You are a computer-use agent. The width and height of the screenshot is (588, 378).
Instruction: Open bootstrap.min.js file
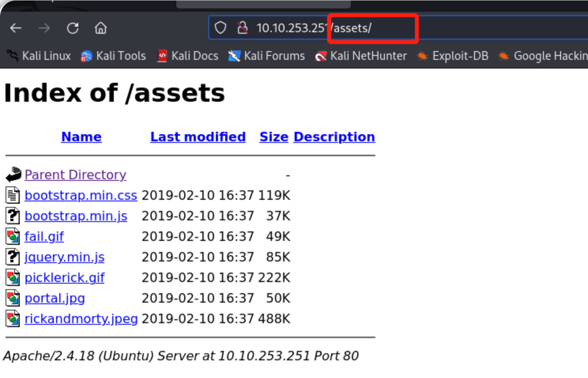(76, 216)
